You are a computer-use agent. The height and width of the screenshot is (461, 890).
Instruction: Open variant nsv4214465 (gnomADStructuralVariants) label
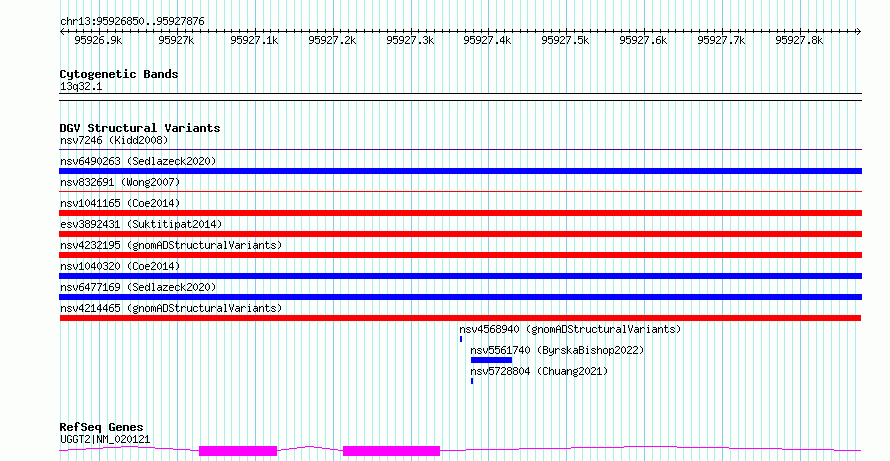171,308
